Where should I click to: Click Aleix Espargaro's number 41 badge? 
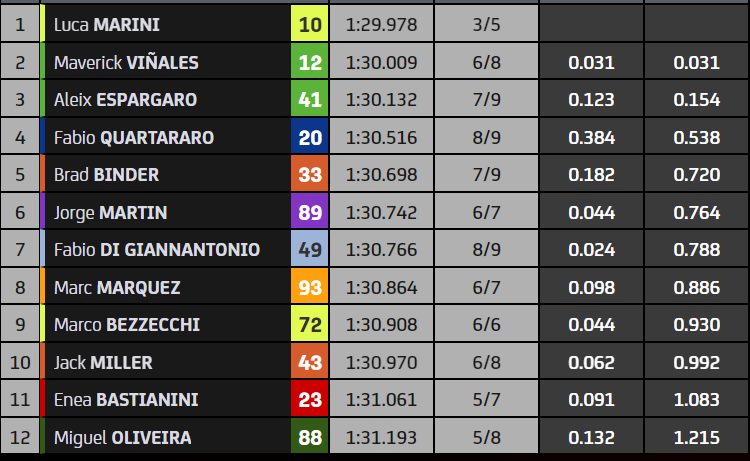[x=310, y=100]
